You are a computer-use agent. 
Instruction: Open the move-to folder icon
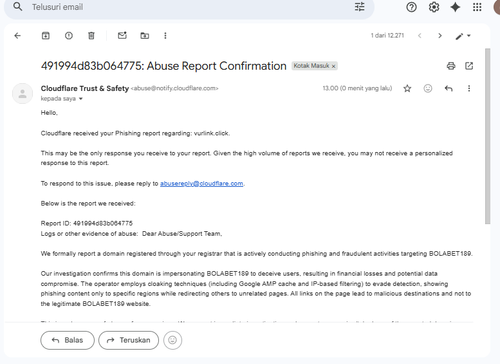145,36
